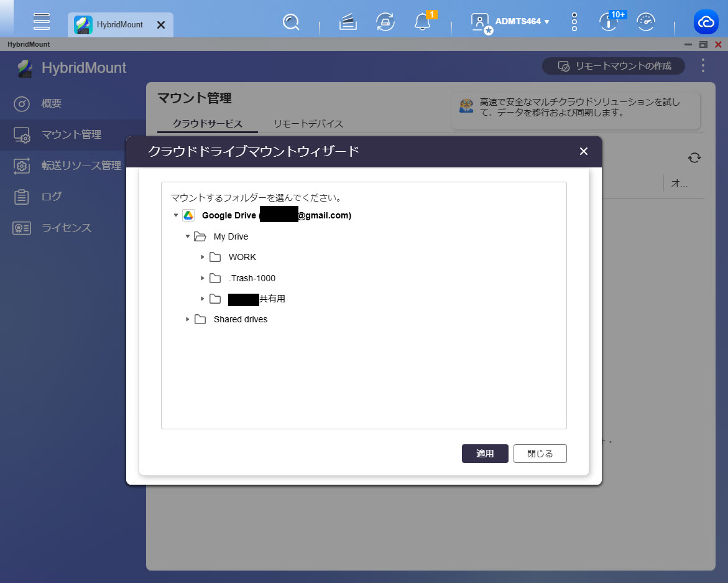Click the 適用 button
Screen dimensions: 728x583
click(485, 454)
